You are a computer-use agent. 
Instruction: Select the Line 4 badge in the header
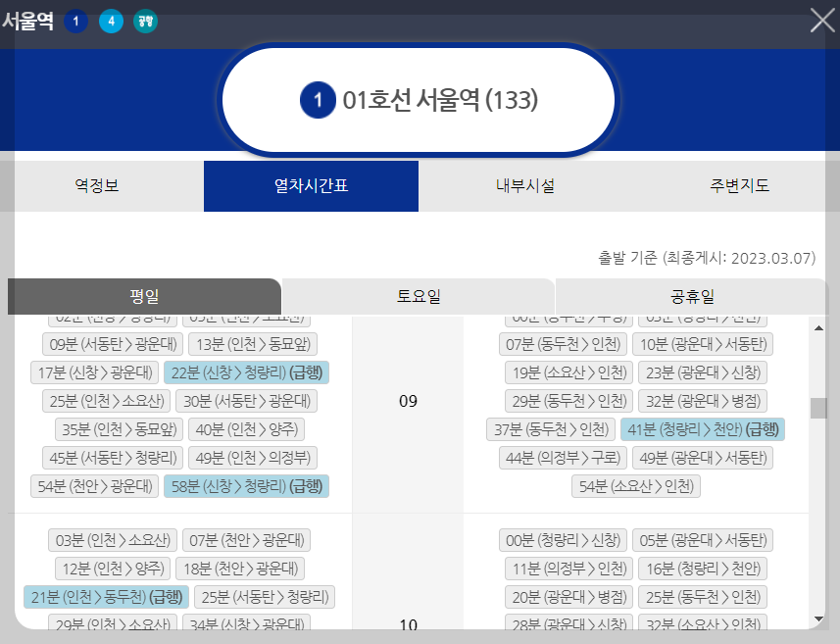111,20
